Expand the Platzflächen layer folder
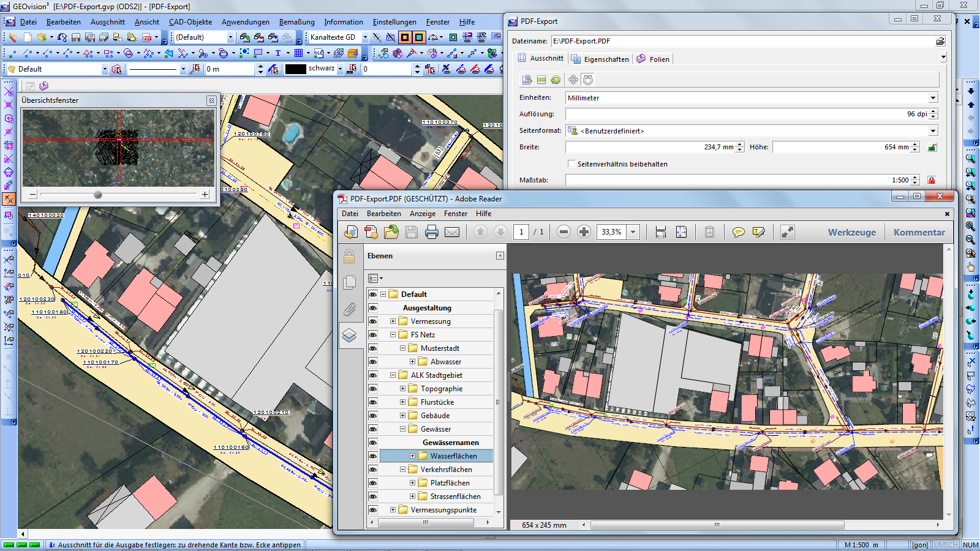The height and width of the screenshot is (551, 980). pos(412,483)
